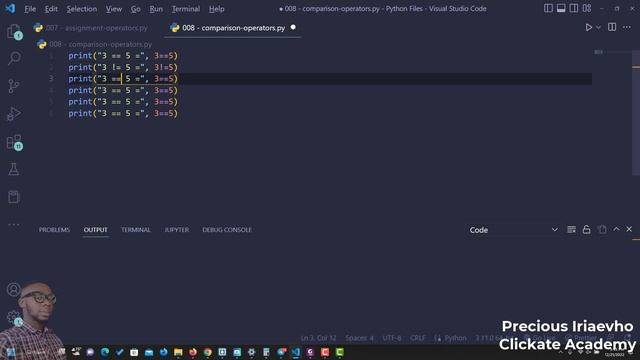The height and width of the screenshot is (360, 640).
Task: Close the bottom panel
Action: pos(629,229)
